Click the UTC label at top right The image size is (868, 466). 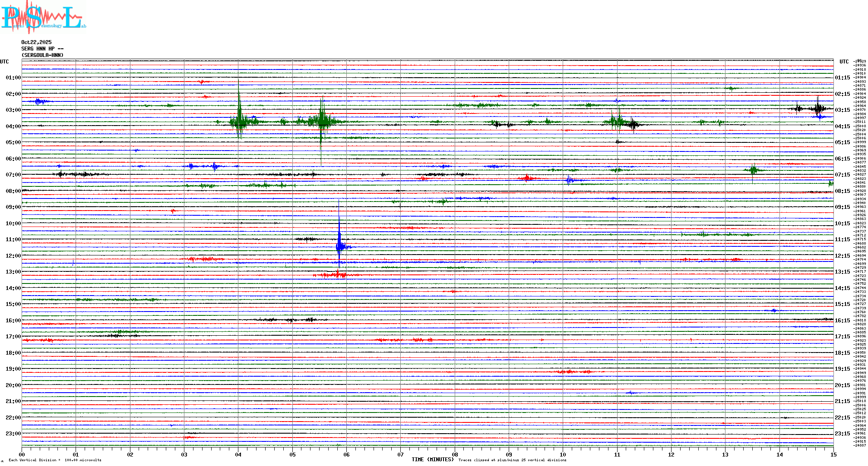coord(844,62)
